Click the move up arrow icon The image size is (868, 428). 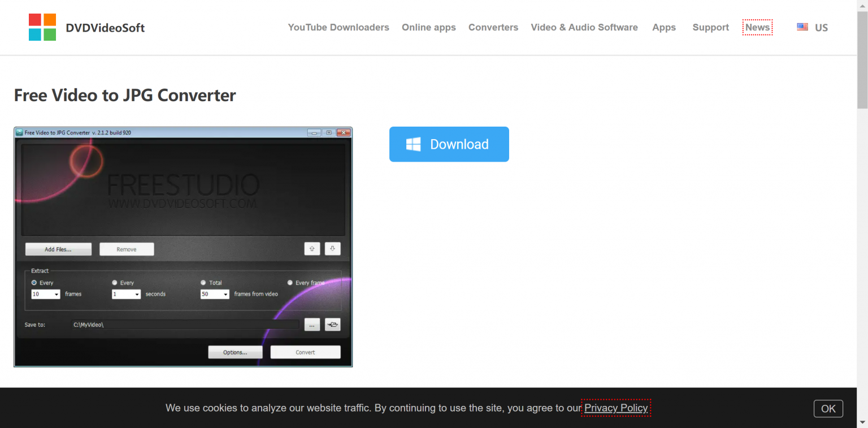(x=312, y=249)
